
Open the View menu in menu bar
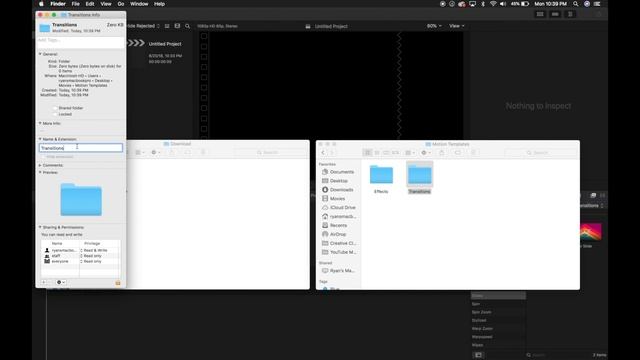pyautogui.click(x=106, y=4)
